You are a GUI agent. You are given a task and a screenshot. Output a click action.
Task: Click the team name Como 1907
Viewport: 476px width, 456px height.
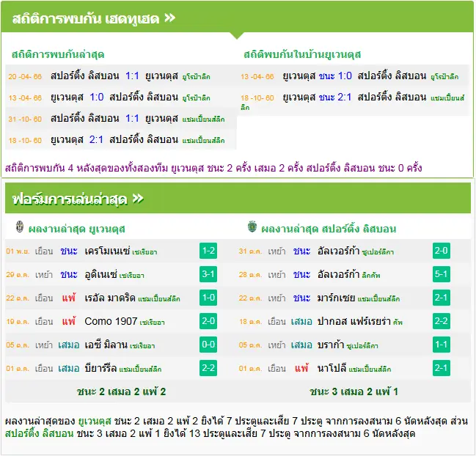111,321
